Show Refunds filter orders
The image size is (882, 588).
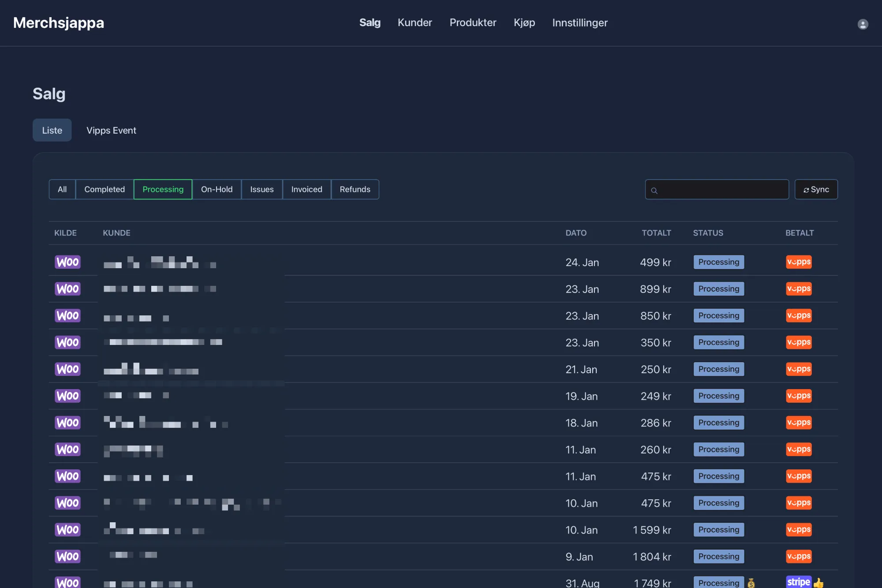355,189
